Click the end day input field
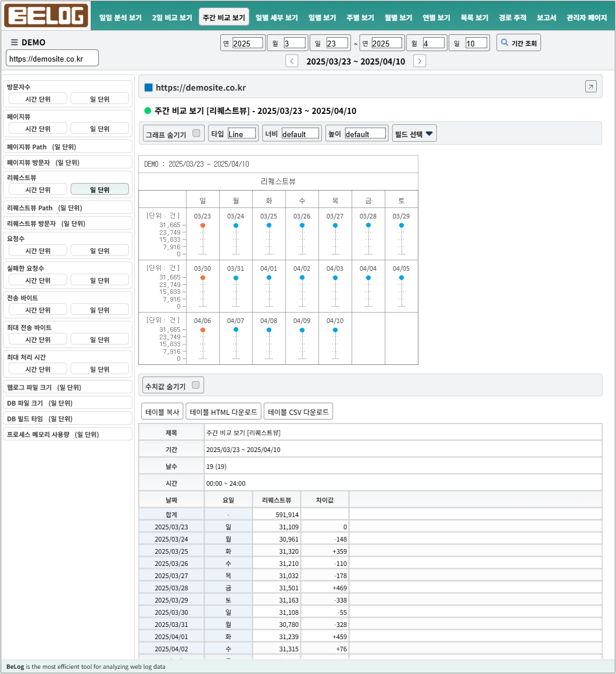616x674 pixels. (477, 43)
